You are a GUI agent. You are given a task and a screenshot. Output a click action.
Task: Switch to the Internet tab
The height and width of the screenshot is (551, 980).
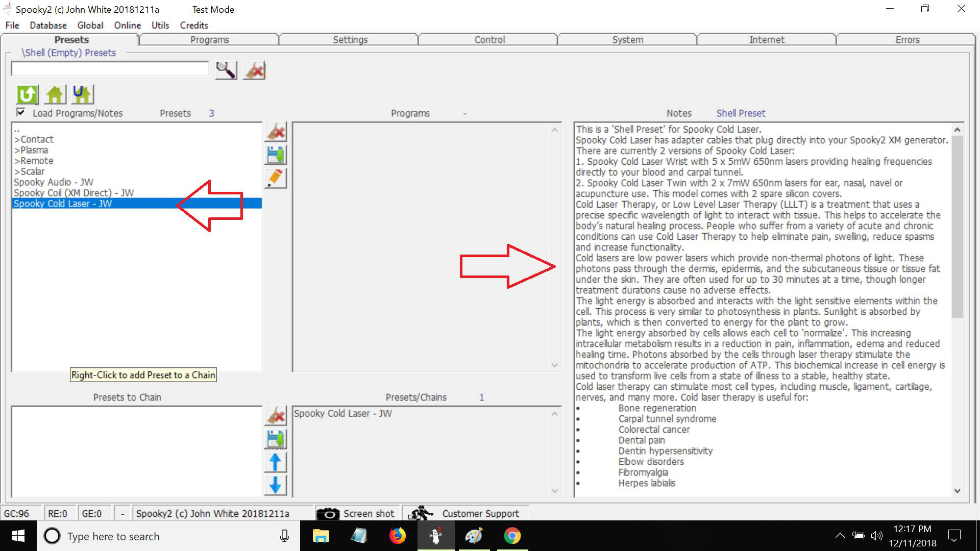767,40
